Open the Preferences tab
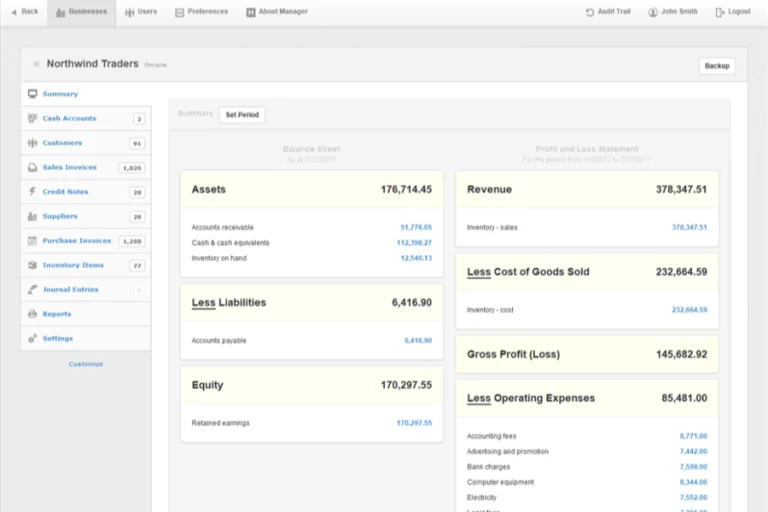 pyautogui.click(x=201, y=12)
